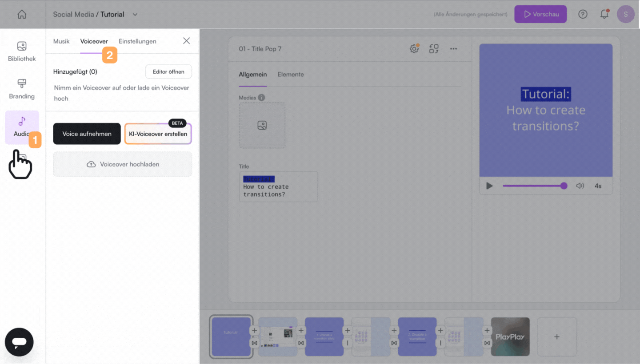Add slide after 'Choose a transition style'

348,331
